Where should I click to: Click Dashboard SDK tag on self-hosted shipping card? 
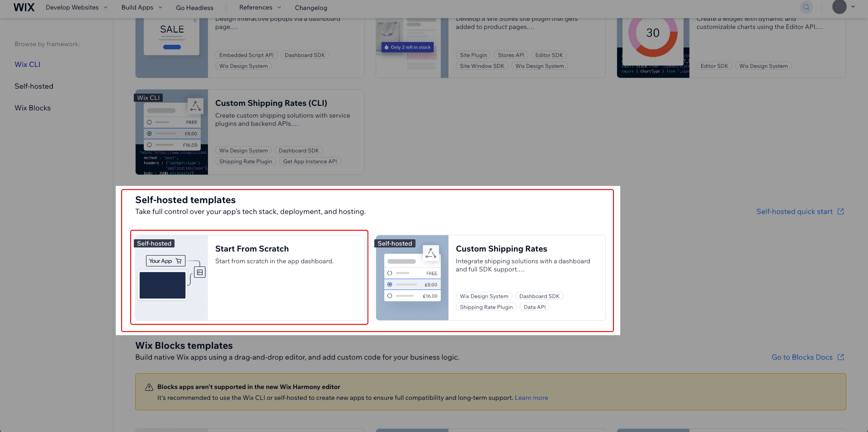click(x=539, y=296)
